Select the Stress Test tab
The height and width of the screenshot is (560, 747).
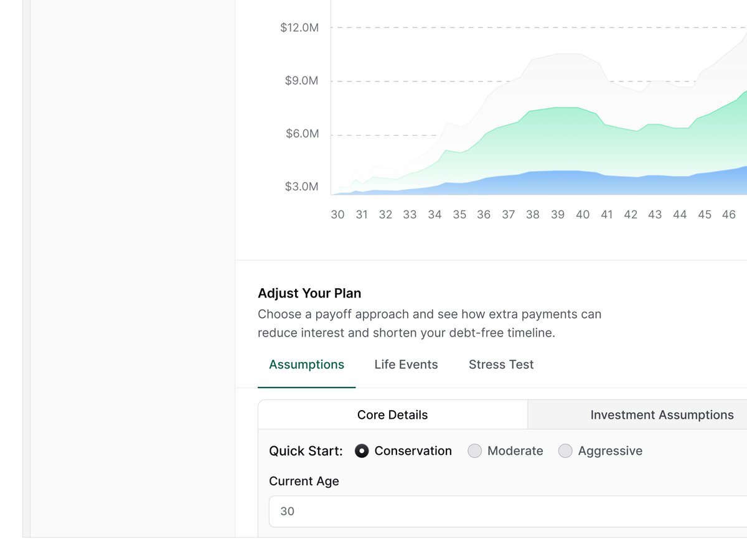(x=501, y=365)
